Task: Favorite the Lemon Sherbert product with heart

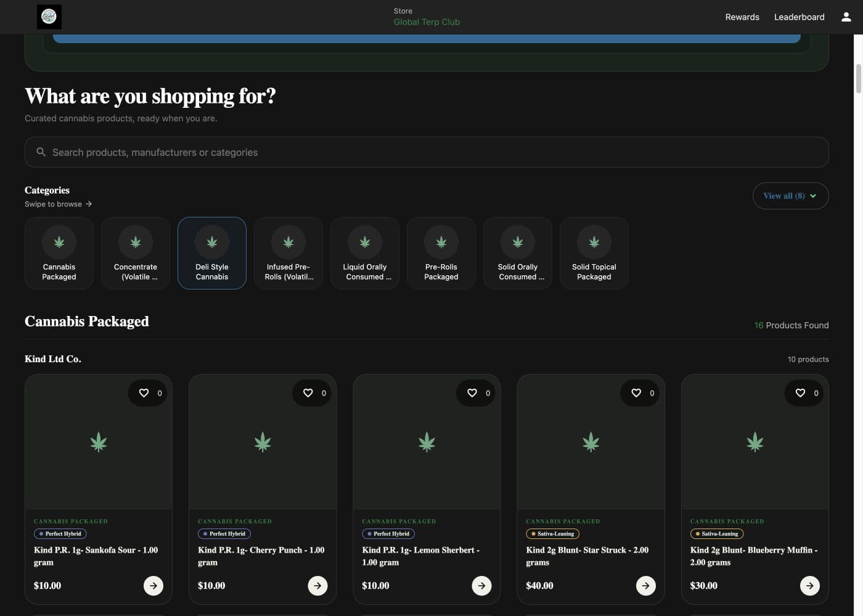Action: [472, 393]
